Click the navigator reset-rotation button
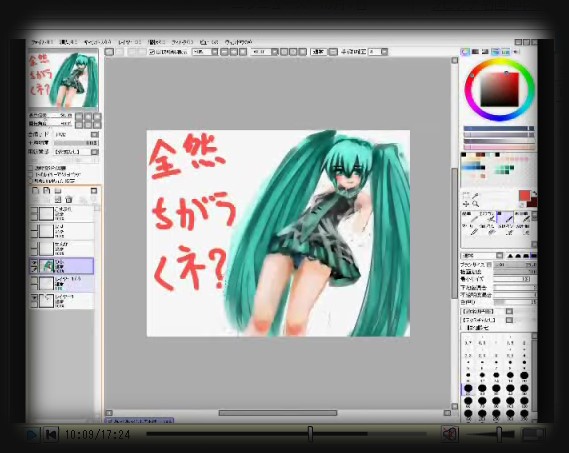Viewport: 569px width, 453px height. [97, 125]
